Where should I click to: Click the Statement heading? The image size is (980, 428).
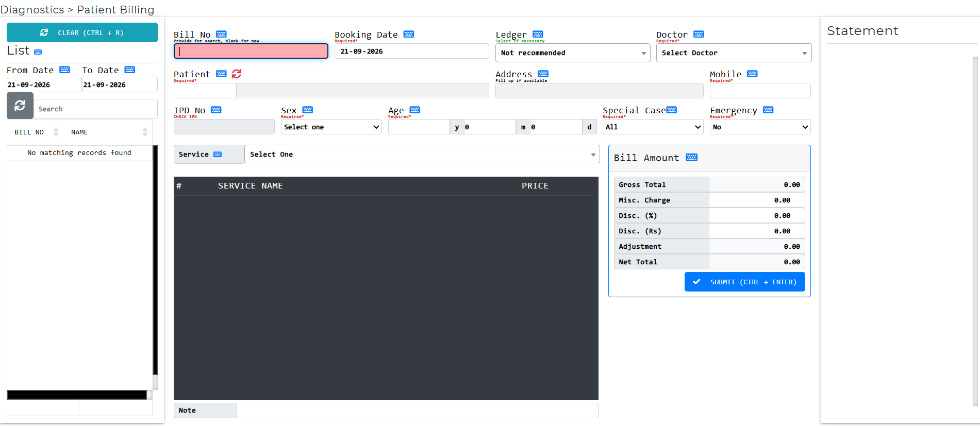[862, 31]
